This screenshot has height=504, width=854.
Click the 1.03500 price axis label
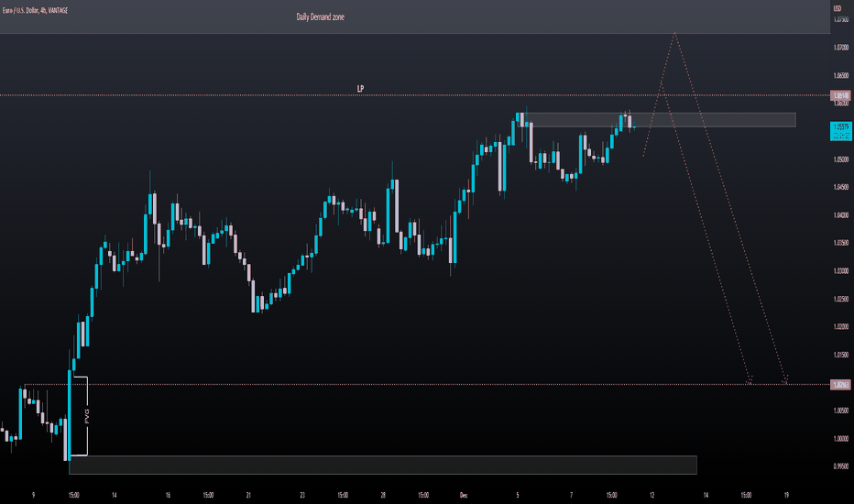[x=841, y=243]
